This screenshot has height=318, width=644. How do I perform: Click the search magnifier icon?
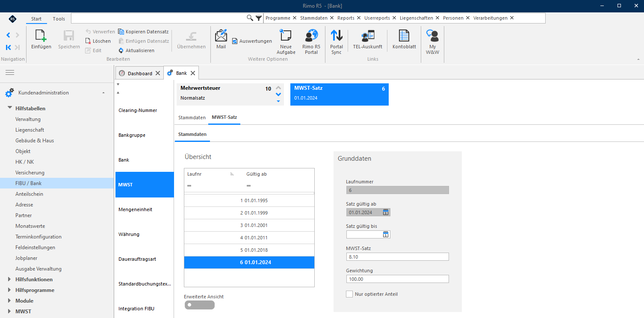click(250, 18)
